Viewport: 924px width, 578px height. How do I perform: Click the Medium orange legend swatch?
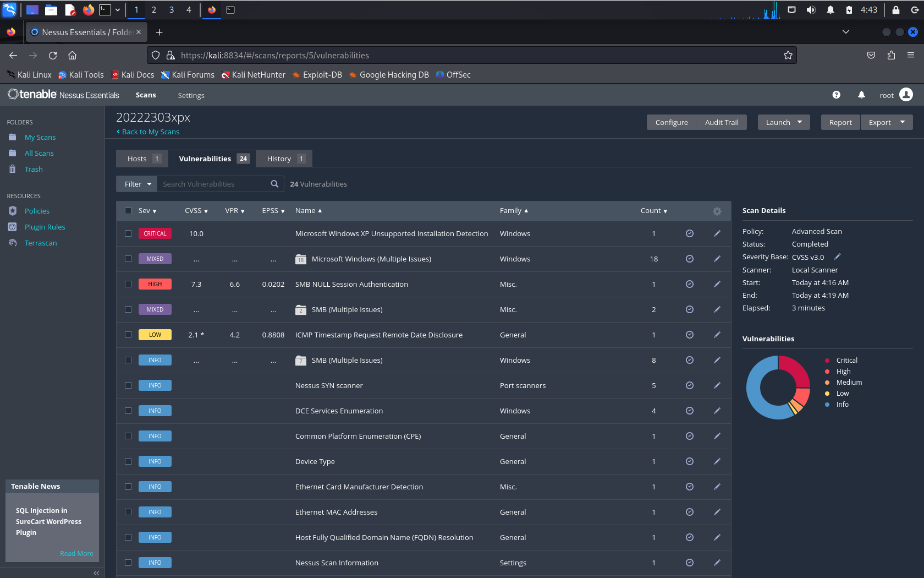coord(827,383)
